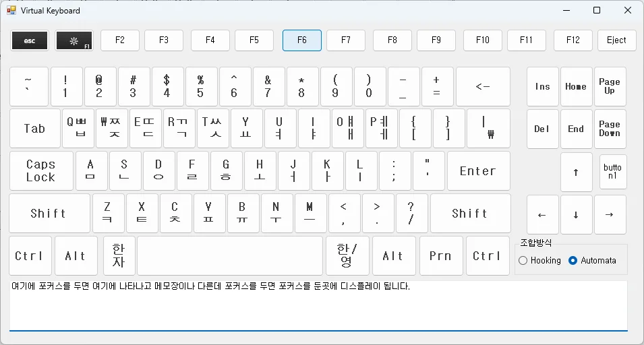Click the Prn key

pos(441,255)
